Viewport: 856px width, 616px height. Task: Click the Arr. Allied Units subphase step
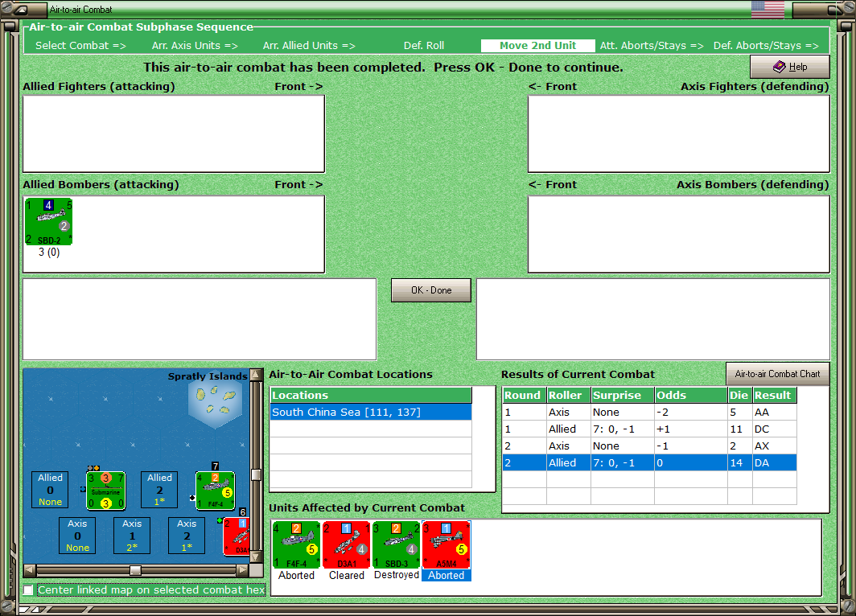(309, 46)
